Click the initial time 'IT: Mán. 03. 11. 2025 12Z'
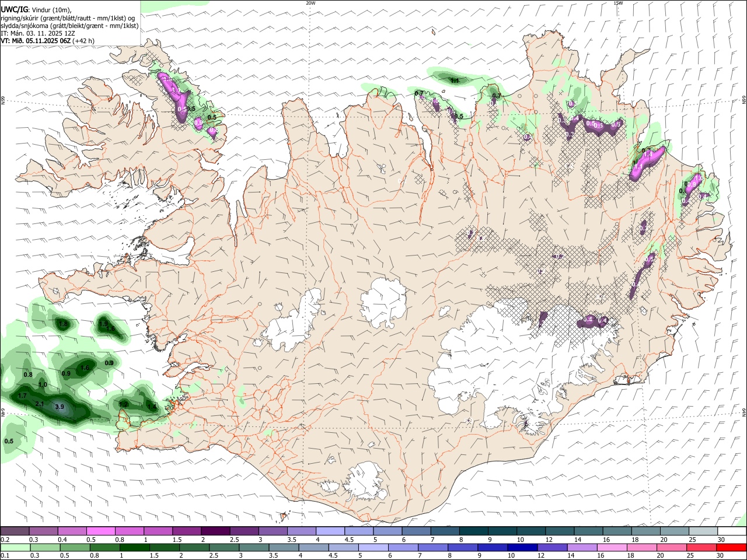This screenshot has width=747, height=560. [x=38, y=33]
